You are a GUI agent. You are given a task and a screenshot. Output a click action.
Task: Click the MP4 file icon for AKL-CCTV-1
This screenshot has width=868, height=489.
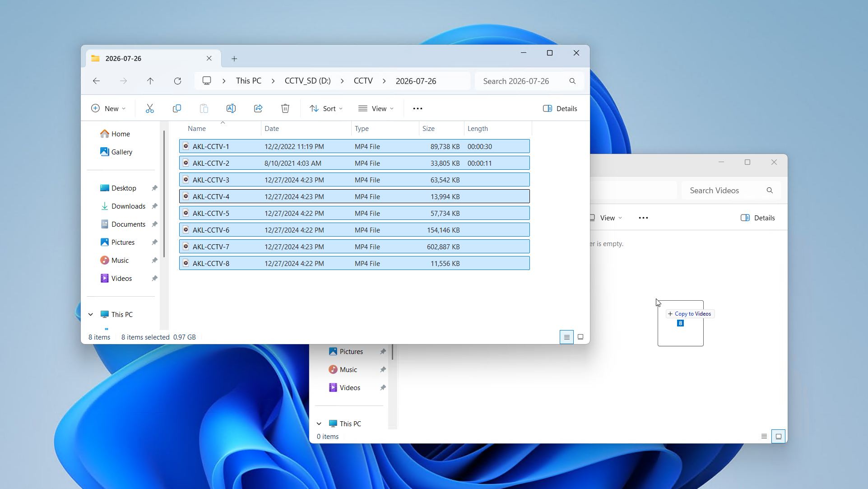[x=186, y=146]
